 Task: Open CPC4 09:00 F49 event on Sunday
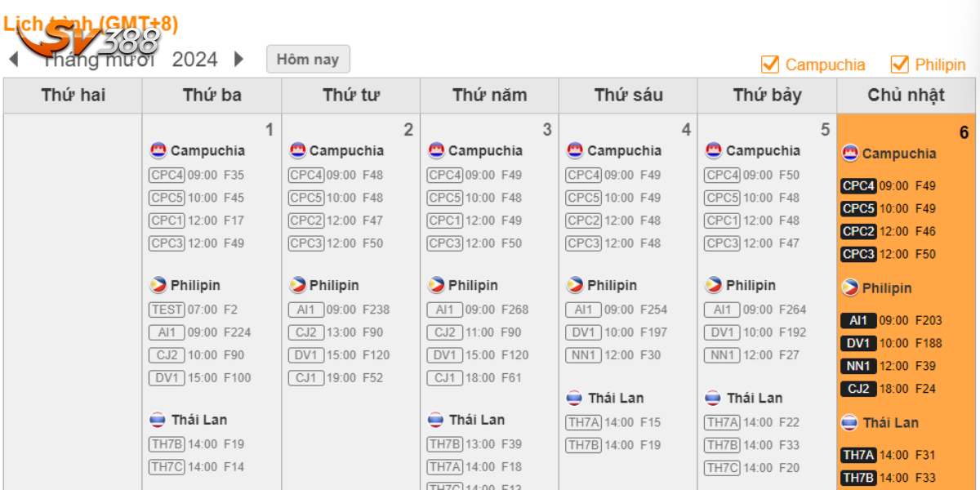pos(889,185)
